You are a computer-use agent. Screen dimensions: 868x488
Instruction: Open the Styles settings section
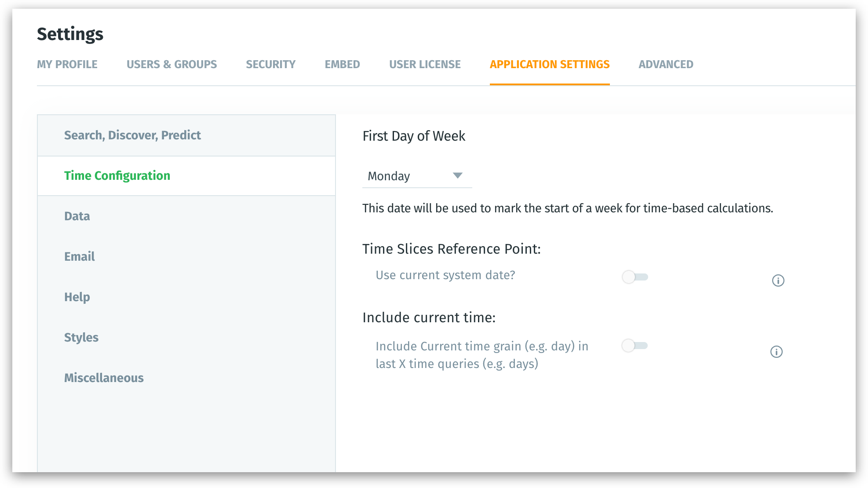(x=81, y=337)
